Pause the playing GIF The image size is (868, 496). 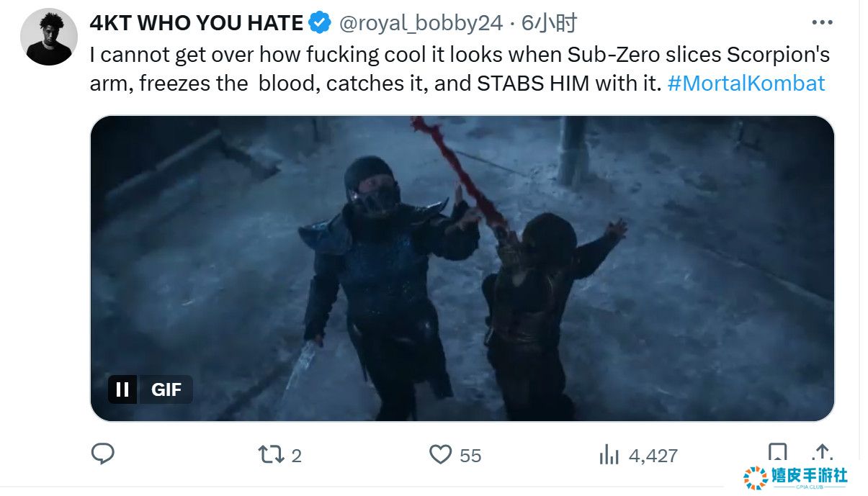(x=122, y=389)
